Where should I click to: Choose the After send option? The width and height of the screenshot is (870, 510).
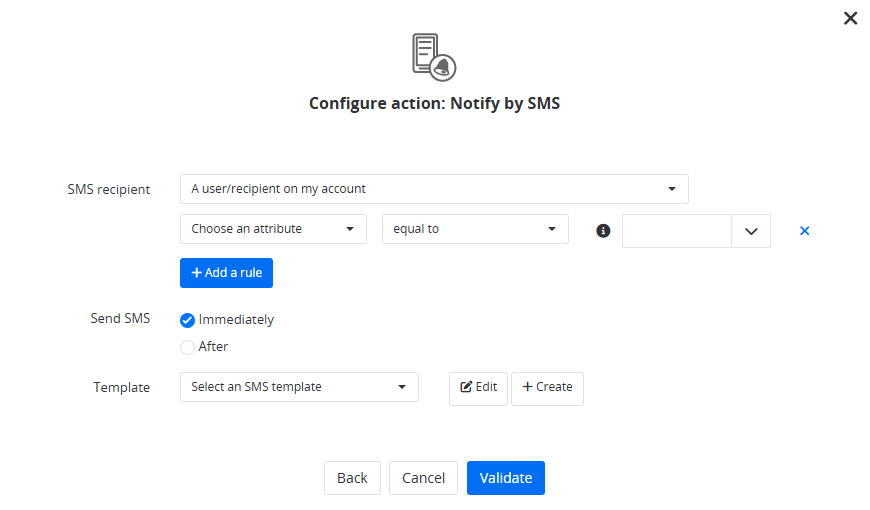point(187,347)
